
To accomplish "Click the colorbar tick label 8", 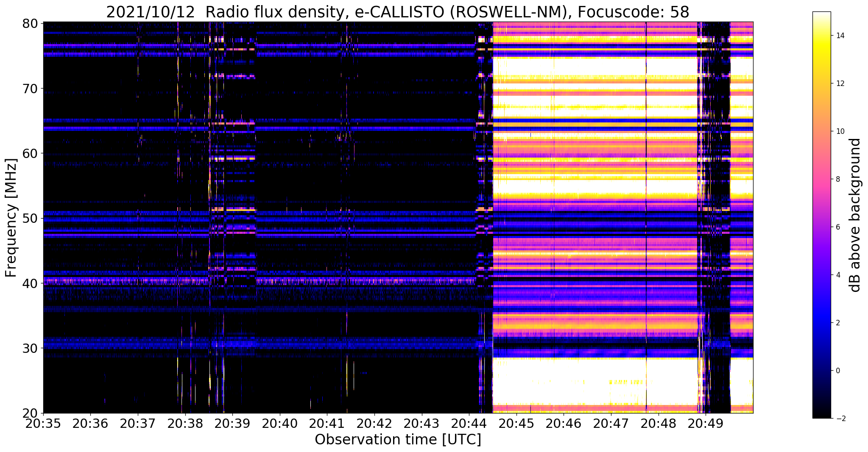I will click(x=837, y=179).
